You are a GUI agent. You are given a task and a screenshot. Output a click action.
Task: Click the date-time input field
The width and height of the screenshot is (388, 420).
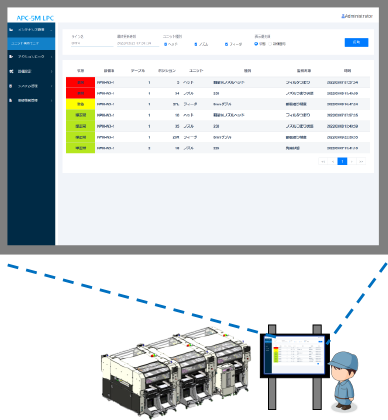(x=138, y=43)
